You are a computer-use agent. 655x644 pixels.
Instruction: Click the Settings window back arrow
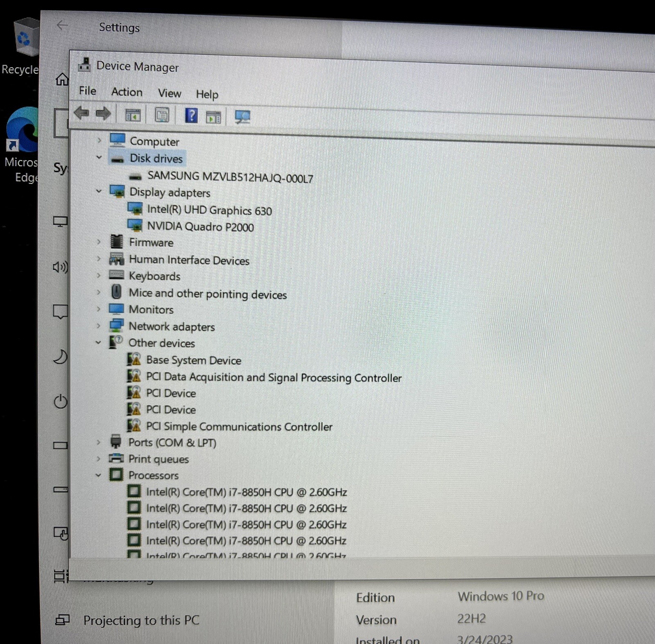pyautogui.click(x=62, y=25)
